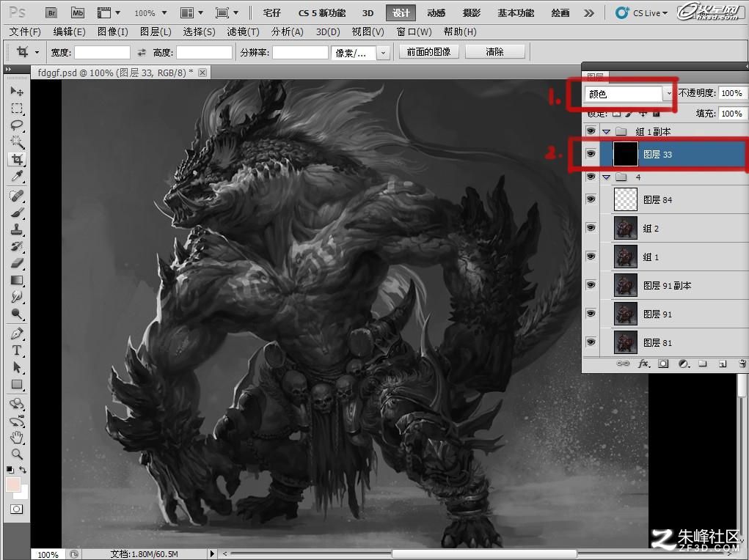Link layers using chain icon
749x560 pixels.
[x=622, y=364]
